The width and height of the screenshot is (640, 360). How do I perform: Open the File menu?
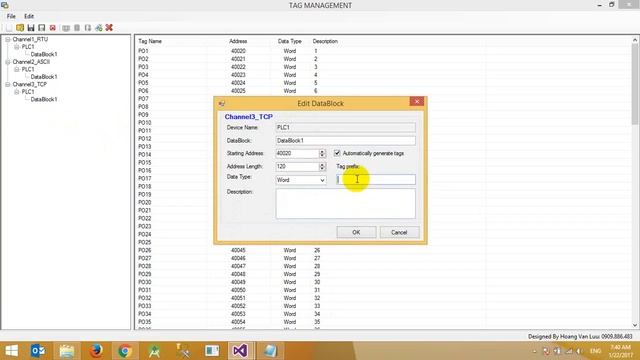[x=11, y=16]
